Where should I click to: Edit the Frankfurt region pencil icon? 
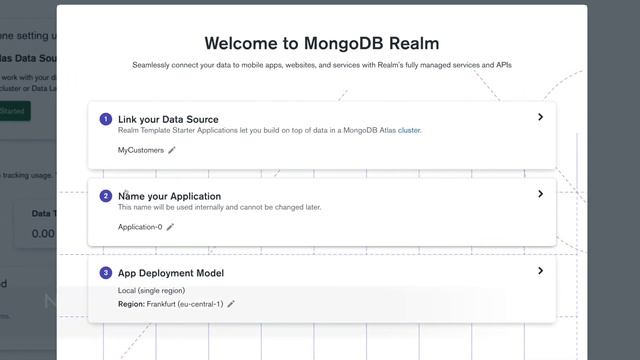231,304
